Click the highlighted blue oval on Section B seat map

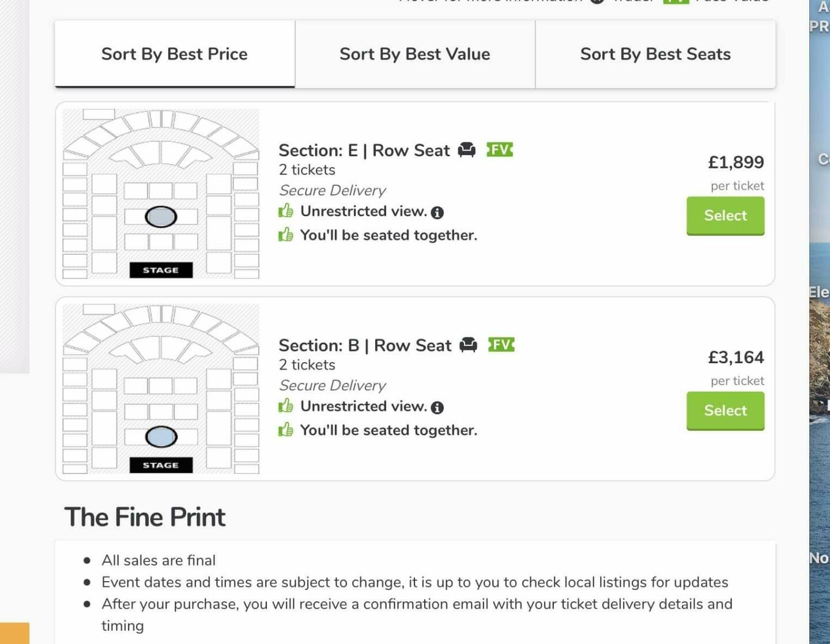(x=161, y=437)
